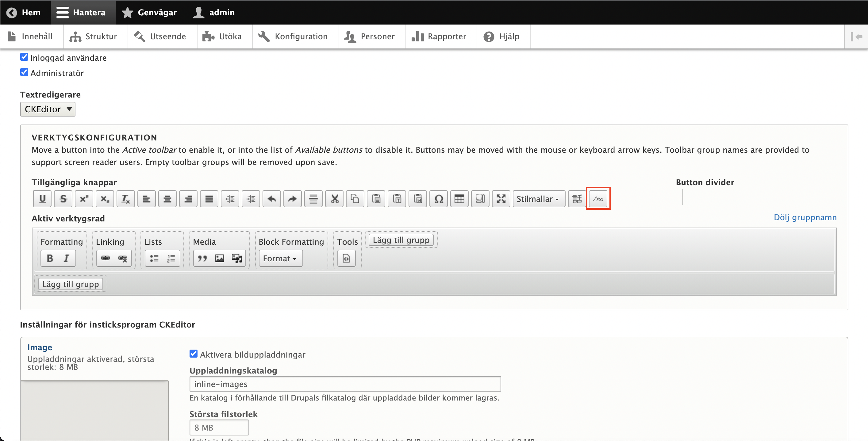Click the Maximize editor button

[501, 199]
